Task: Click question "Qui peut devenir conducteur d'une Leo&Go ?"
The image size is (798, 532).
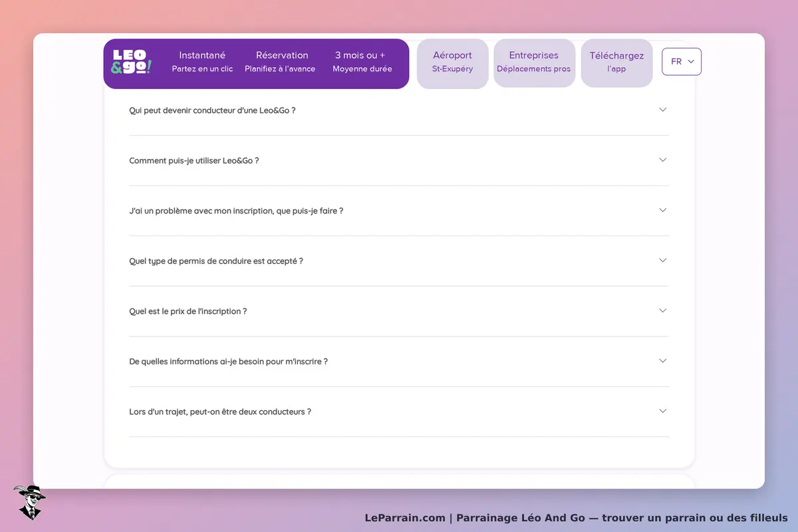Action: pyautogui.click(x=212, y=110)
